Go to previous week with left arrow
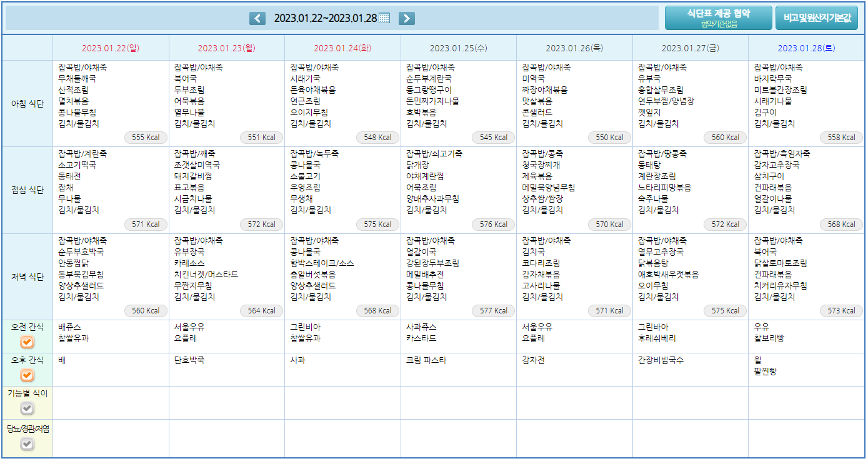The image size is (868, 461). click(x=257, y=18)
